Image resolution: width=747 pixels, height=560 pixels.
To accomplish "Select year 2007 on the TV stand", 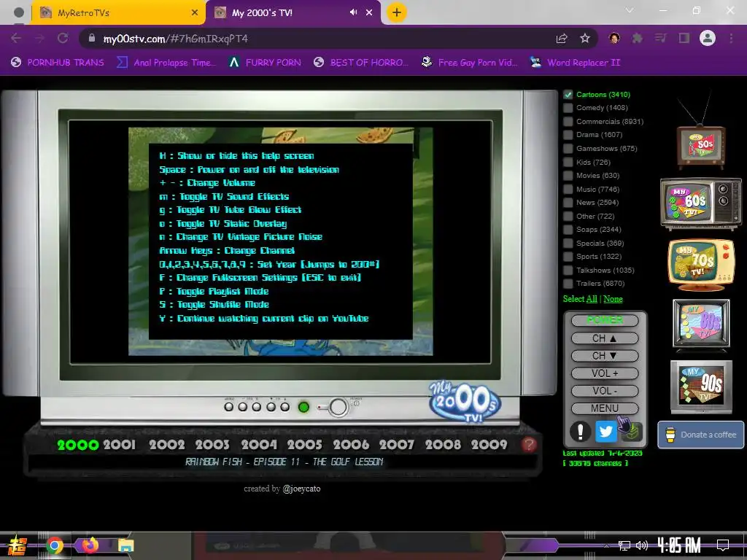I will click(x=397, y=445).
